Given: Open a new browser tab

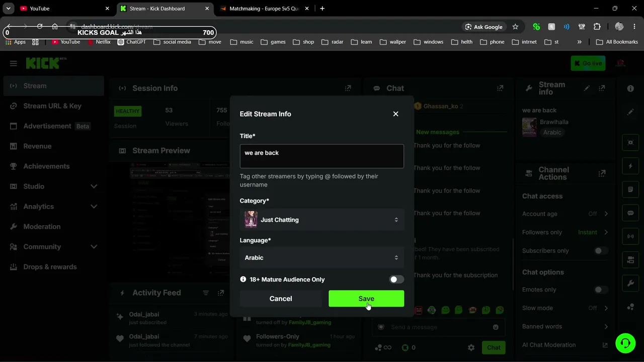Looking at the screenshot, I should 322,9.
